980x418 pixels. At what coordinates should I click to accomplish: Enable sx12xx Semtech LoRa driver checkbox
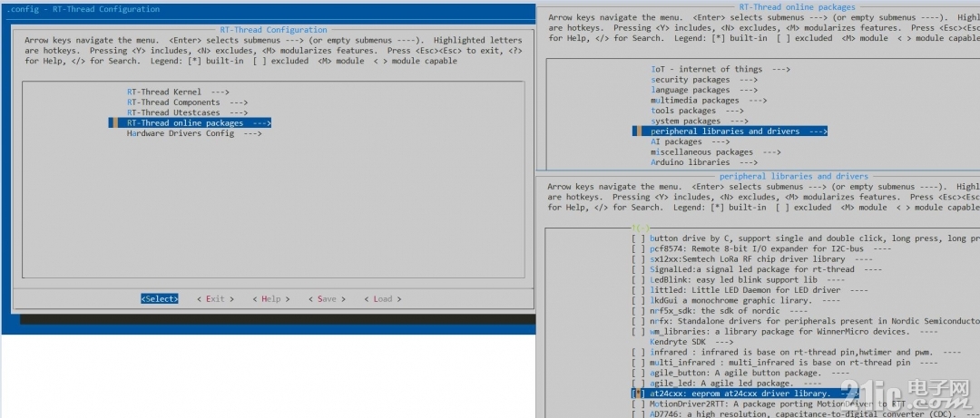(x=638, y=259)
